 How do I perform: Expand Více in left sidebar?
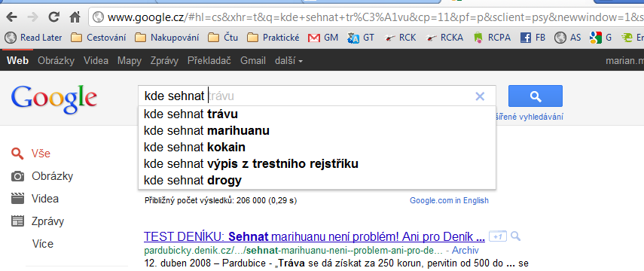tap(43, 244)
